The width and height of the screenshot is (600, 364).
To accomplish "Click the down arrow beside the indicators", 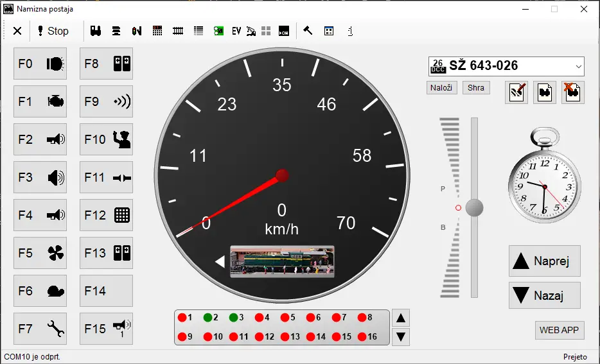I will tap(401, 336).
